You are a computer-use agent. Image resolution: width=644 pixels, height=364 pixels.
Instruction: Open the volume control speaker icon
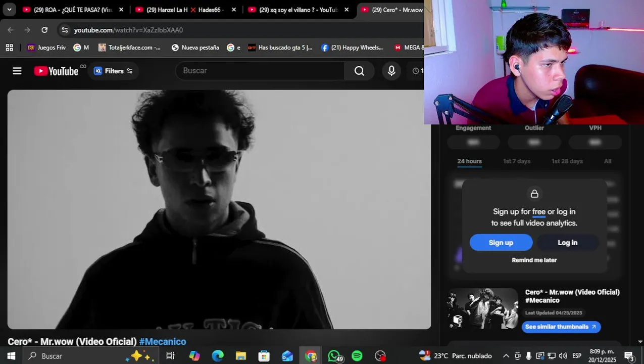coord(563,356)
